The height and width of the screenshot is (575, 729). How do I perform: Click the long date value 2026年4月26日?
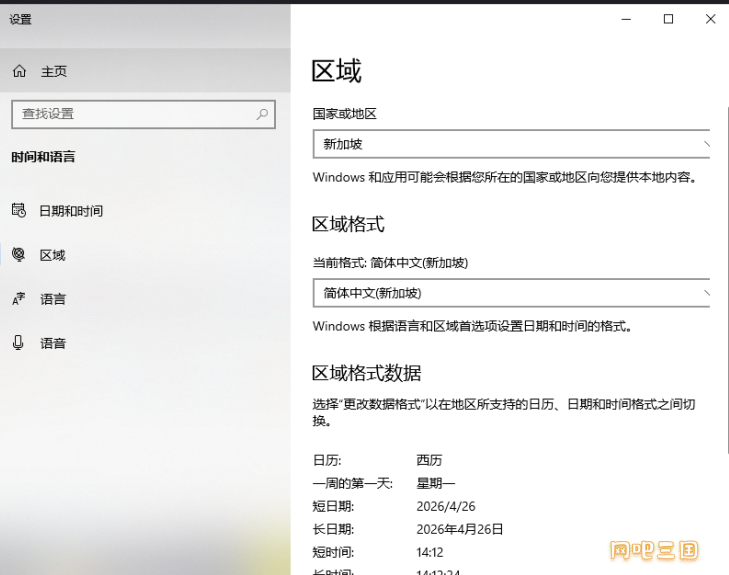pyautogui.click(x=460, y=529)
